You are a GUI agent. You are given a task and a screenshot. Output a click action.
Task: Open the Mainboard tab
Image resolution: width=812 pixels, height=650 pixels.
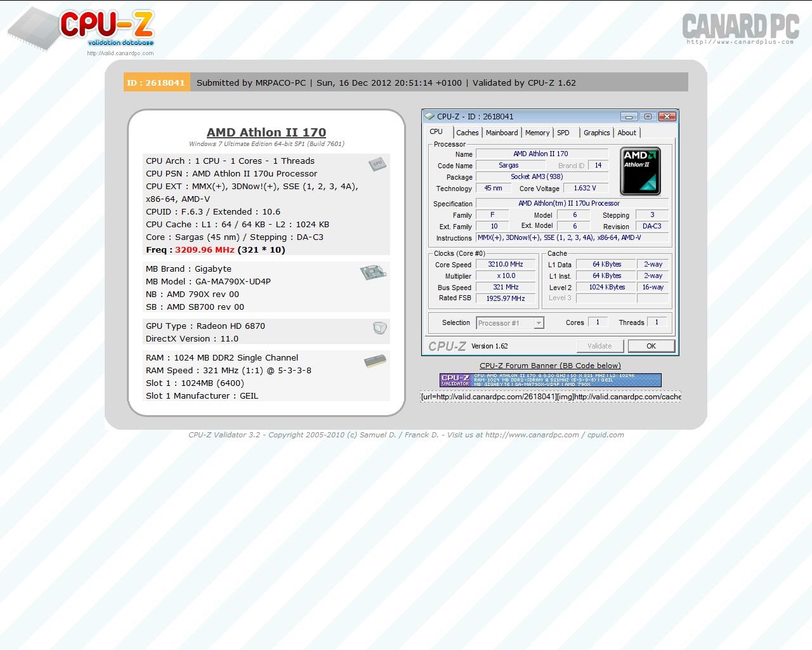[x=502, y=133]
